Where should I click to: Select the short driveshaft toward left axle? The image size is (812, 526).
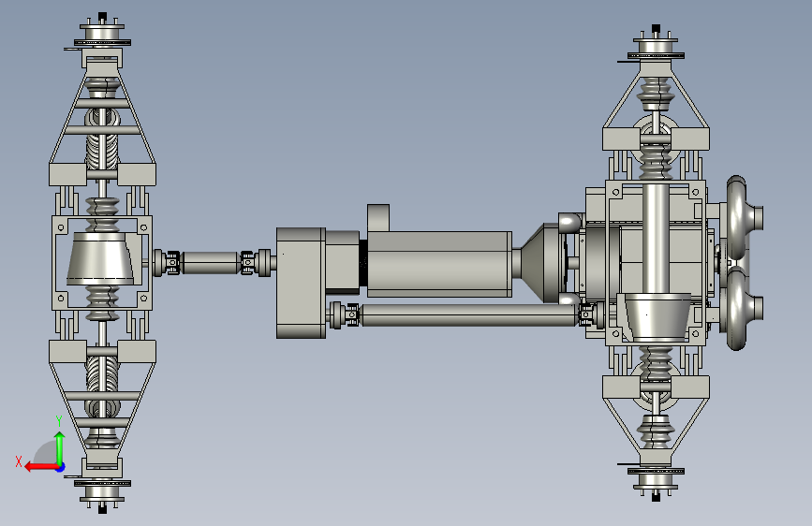coord(212,262)
